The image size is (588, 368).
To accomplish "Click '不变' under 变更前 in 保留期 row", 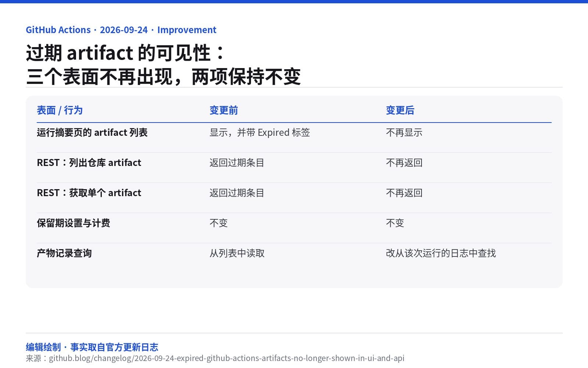I will click(218, 223).
